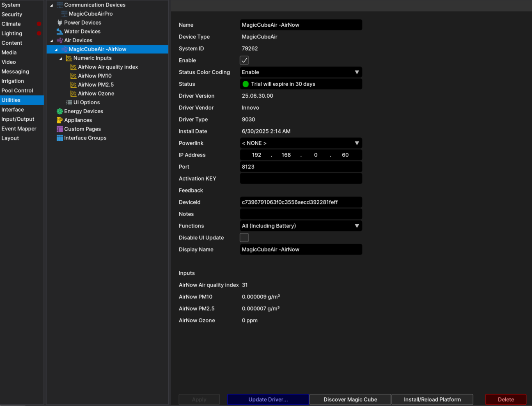
Task: Open the Media section
Action: [x=22, y=53]
